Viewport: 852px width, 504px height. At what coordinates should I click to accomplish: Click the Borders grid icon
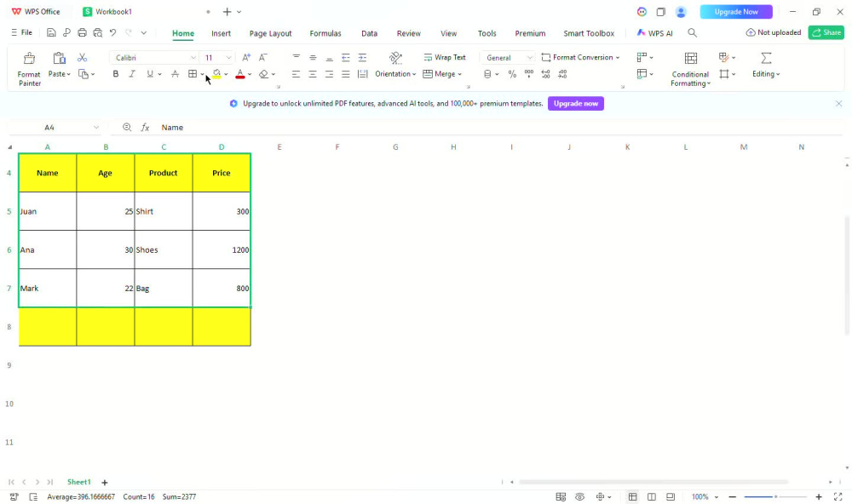coord(193,74)
